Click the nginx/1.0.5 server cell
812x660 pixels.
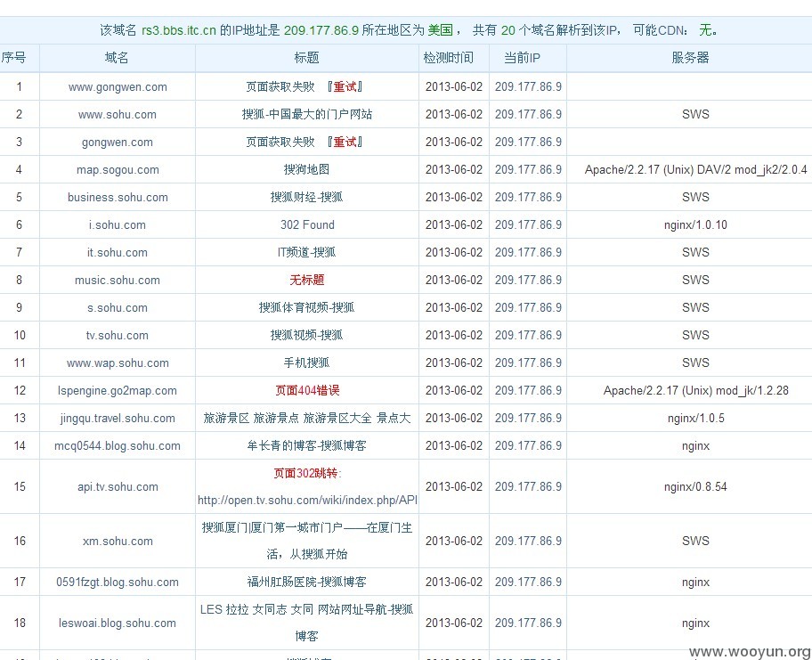pyautogui.click(x=695, y=418)
